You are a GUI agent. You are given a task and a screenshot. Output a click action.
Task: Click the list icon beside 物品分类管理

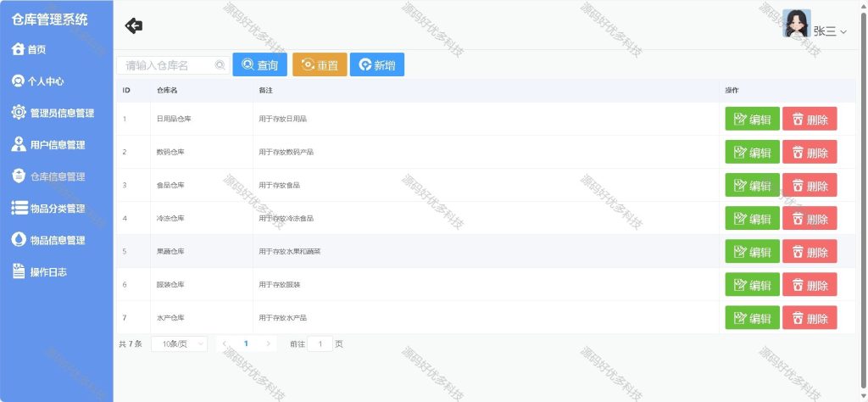tap(19, 208)
